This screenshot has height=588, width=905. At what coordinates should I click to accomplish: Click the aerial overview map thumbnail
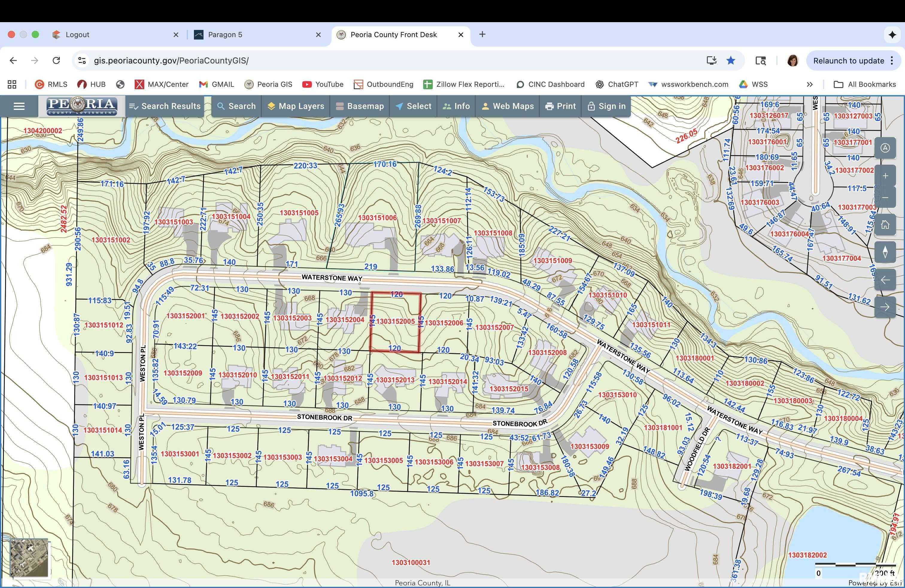point(29,558)
